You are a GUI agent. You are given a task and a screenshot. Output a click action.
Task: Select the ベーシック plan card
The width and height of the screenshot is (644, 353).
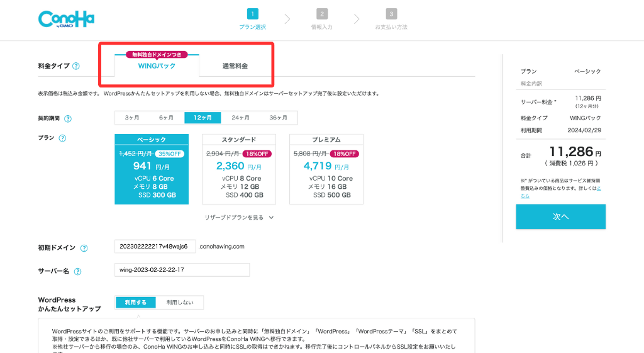[x=152, y=169]
